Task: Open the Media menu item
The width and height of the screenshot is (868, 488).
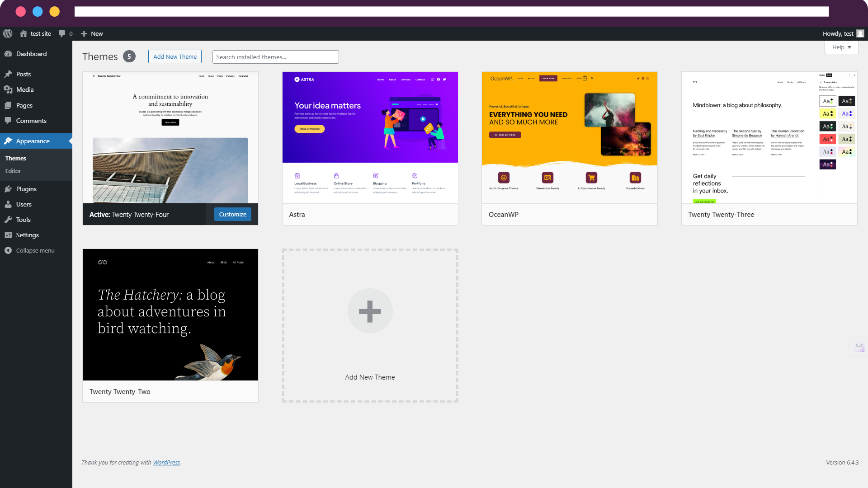Action: point(36,89)
